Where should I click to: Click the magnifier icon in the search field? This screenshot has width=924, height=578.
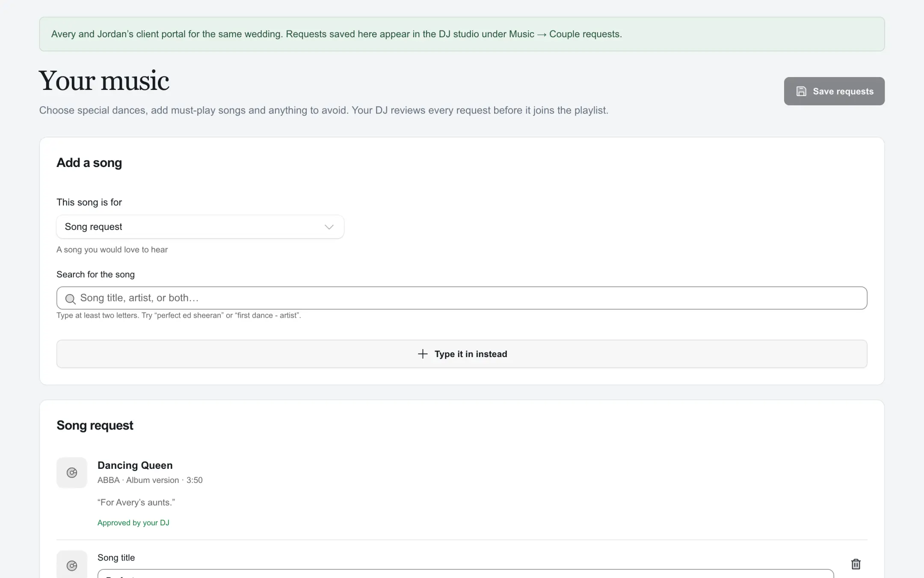click(x=70, y=299)
